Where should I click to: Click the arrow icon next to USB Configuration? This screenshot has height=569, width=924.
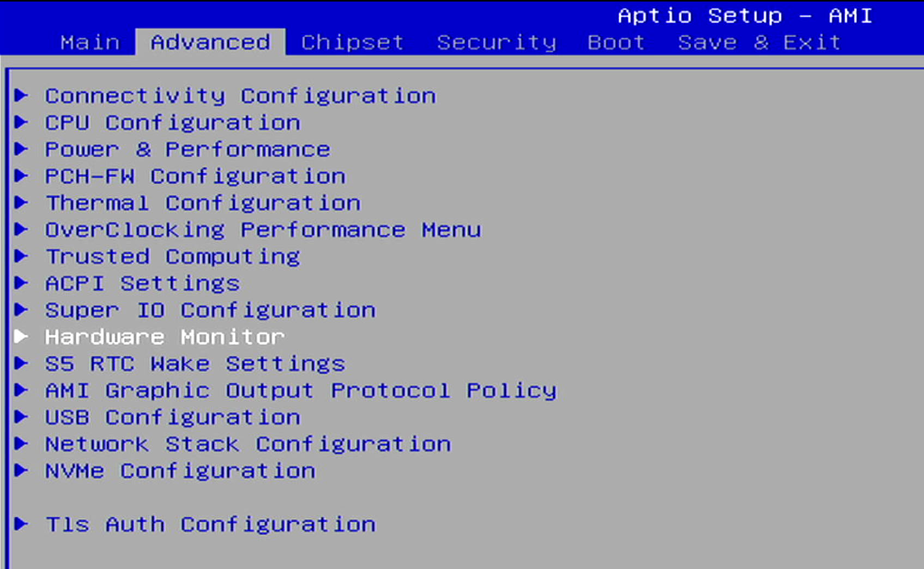pyautogui.click(x=21, y=416)
